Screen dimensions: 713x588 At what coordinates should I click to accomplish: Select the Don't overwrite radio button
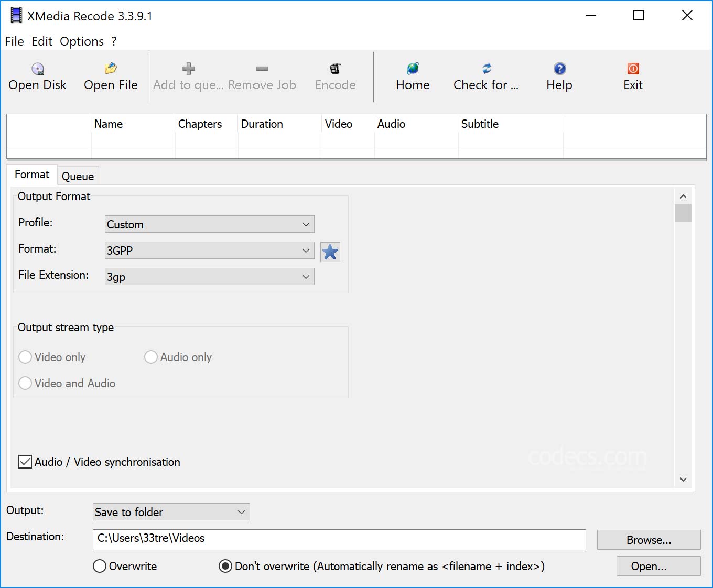[x=225, y=566]
